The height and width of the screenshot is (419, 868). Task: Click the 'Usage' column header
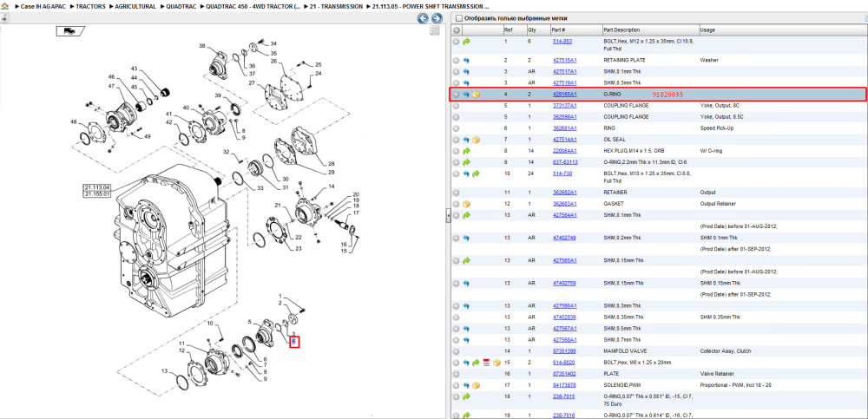point(707,29)
